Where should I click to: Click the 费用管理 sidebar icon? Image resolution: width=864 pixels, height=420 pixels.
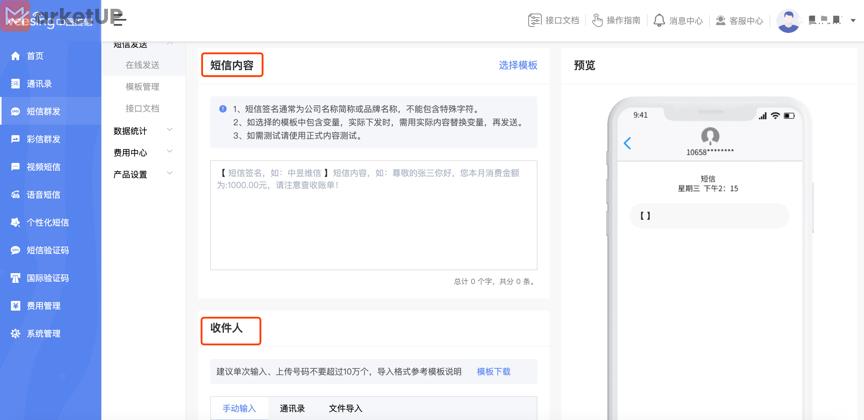tap(15, 305)
